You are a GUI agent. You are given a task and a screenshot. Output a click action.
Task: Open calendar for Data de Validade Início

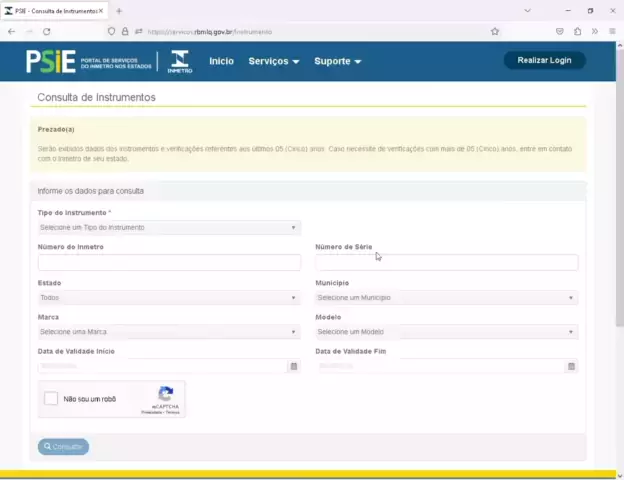pos(293,366)
